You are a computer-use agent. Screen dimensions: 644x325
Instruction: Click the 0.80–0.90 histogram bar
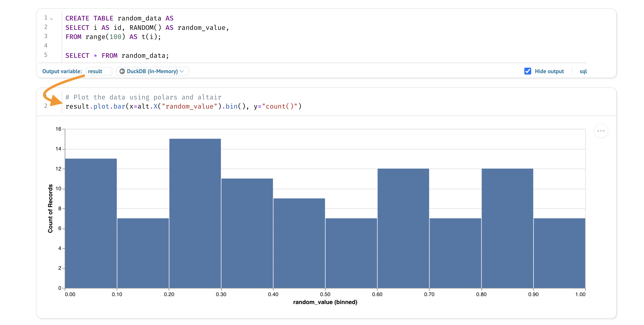(x=507, y=228)
